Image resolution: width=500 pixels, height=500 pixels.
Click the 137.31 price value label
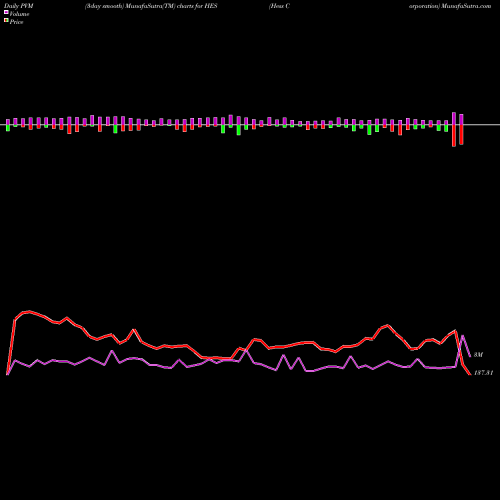click(483, 373)
